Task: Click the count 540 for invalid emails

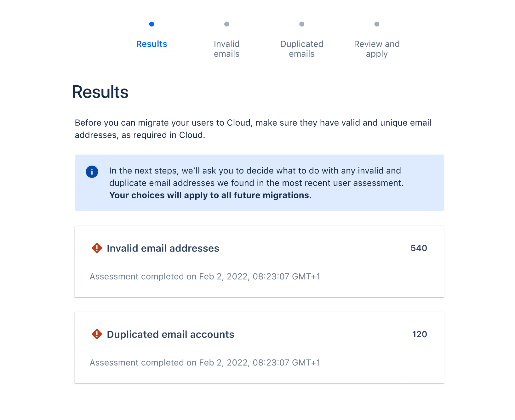Action: (x=419, y=248)
